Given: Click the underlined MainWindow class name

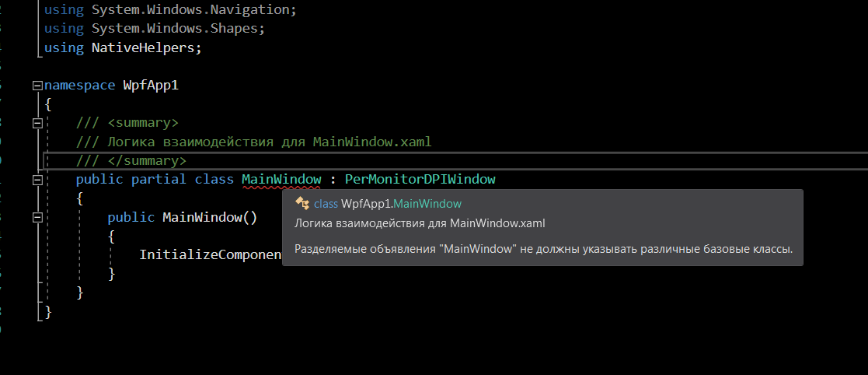Looking at the screenshot, I should pyautogui.click(x=281, y=180).
